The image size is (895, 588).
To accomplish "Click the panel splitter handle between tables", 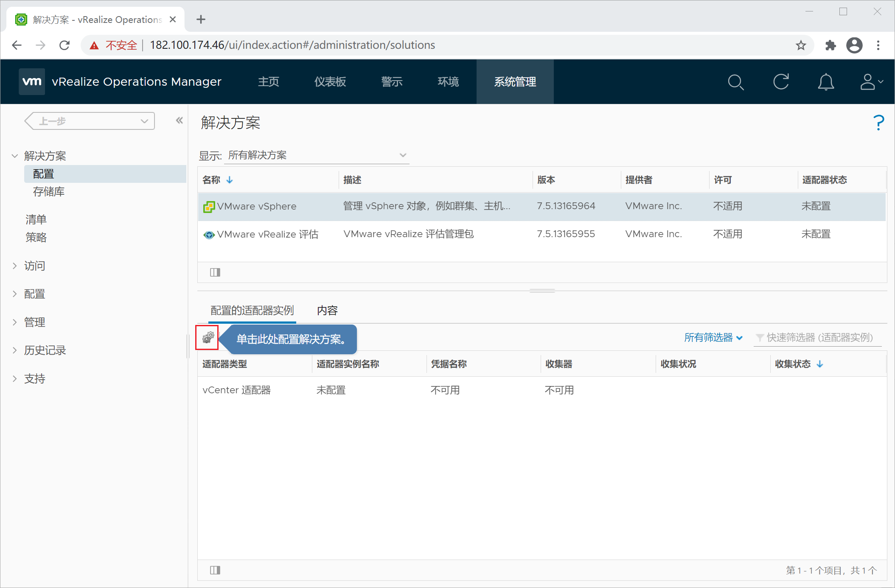I will [x=542, y=291].
